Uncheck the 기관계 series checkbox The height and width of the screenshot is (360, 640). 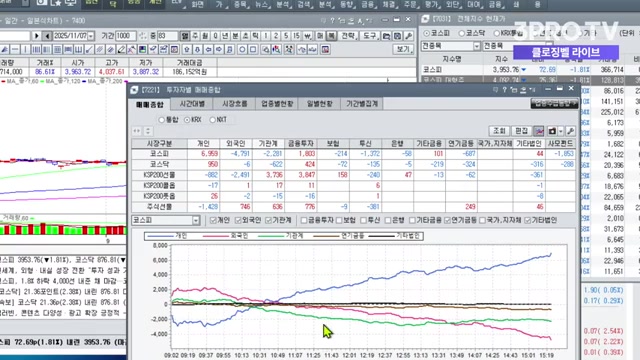click(x=269, y=220)
